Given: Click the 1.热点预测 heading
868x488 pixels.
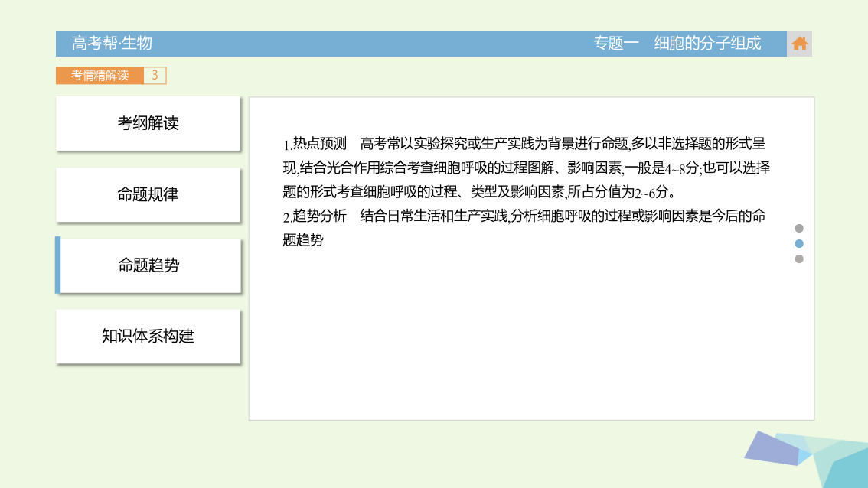Looking at the screenshot, I should click(315, 144).
